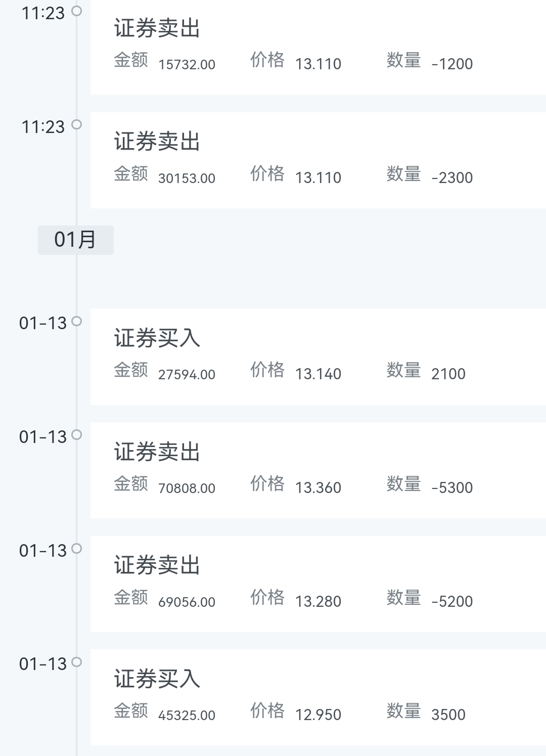Click the 01月 month header label
This screenshot has width=546, height=756.
click(75, 240)
